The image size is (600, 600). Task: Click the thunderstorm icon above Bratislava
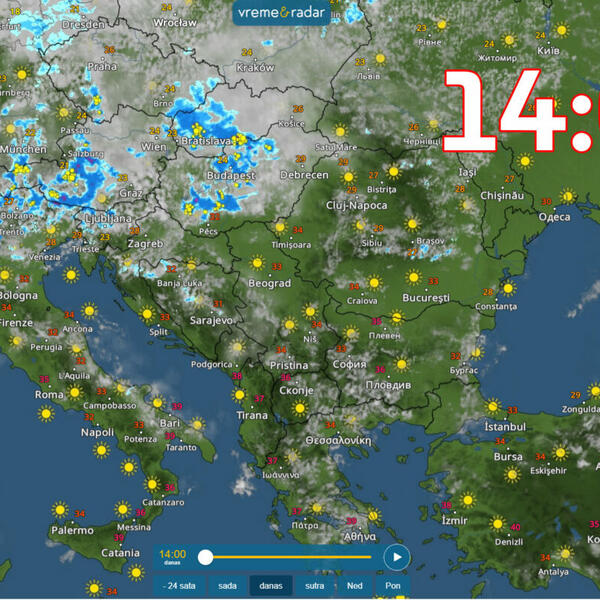point(198,128)
